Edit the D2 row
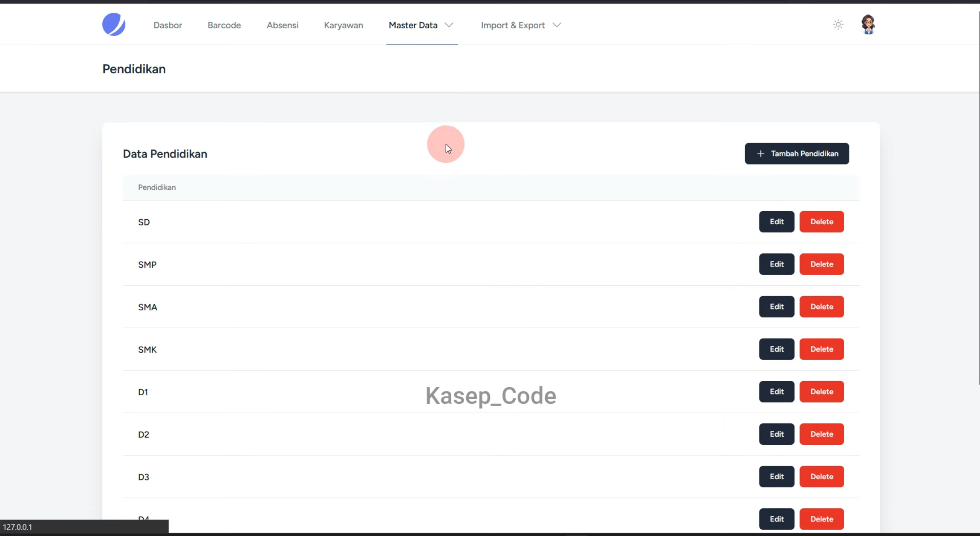This screenshot has width=980, height=536. point(777,434)
